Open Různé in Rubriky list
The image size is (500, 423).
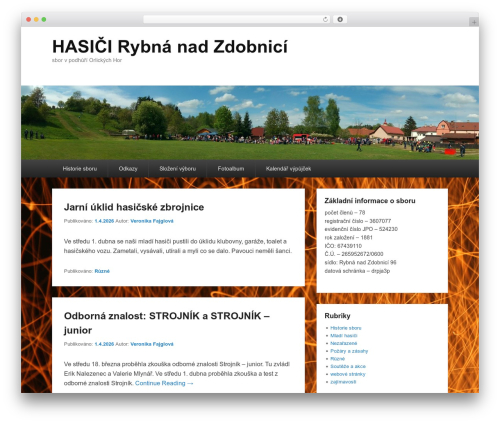(x=337, y=359)
